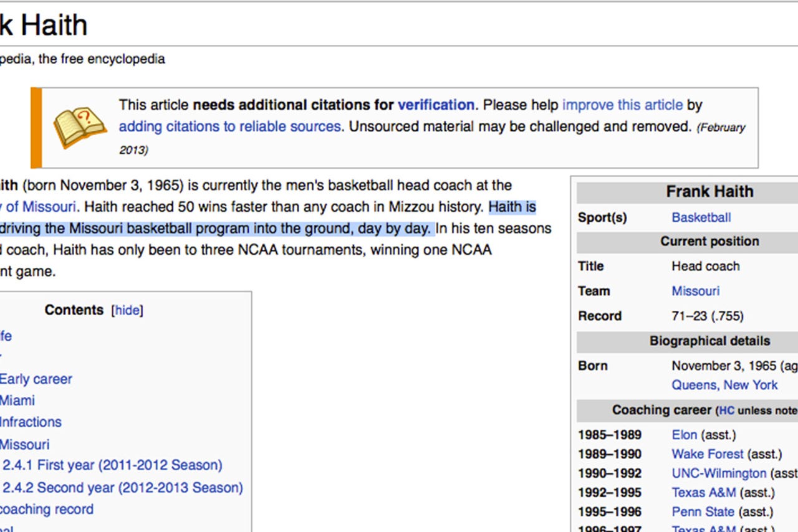Image resolution: width=798 pixels, height=532 pixels.
Task: Open 'adding citations to reliable sources' link
Action: click(230, 126)
